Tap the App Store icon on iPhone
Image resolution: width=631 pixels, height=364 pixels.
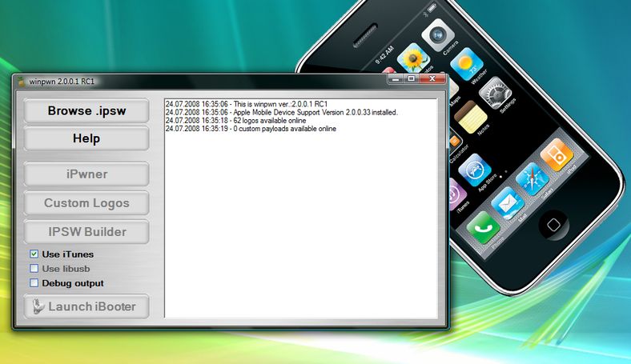(475, 170)
